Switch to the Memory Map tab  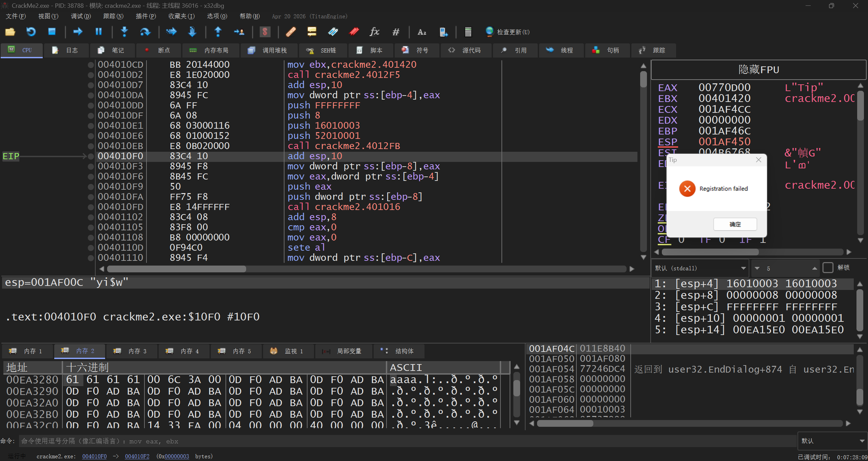(210, 50)
